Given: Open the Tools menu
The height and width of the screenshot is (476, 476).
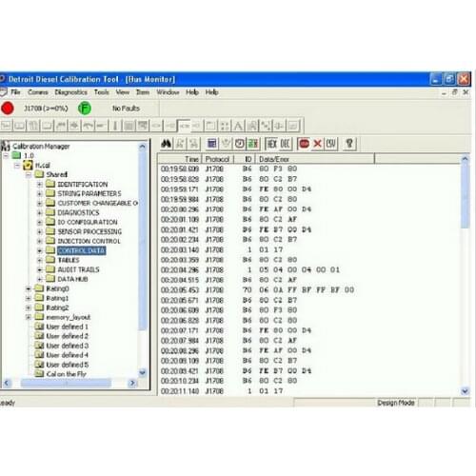Looking at the screenshot, I should pyautogui.click(x=102, y=92).
